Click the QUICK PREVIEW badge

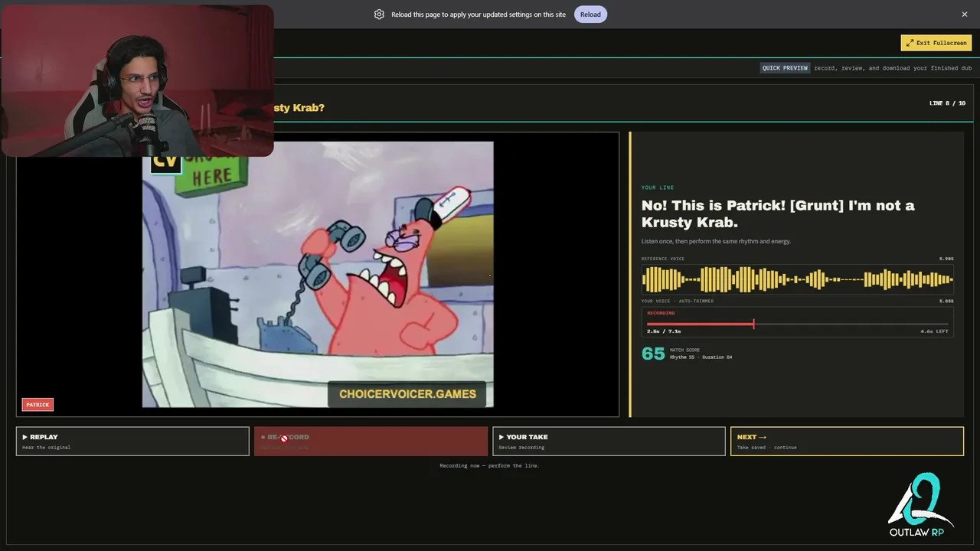[785, 68]
